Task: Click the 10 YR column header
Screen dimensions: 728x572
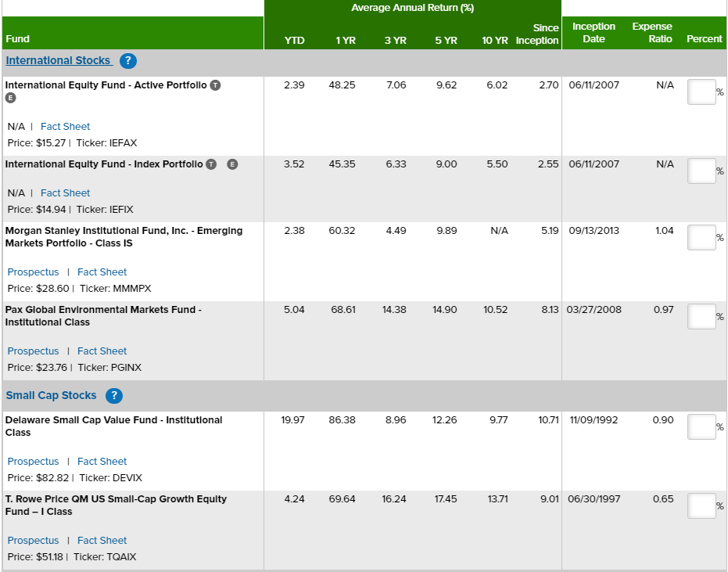Action: click(495, 41)
